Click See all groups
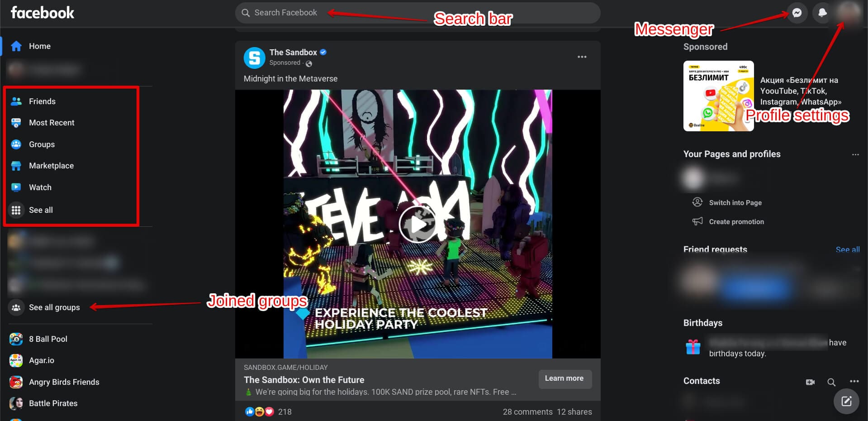 (x=54, y=307)
